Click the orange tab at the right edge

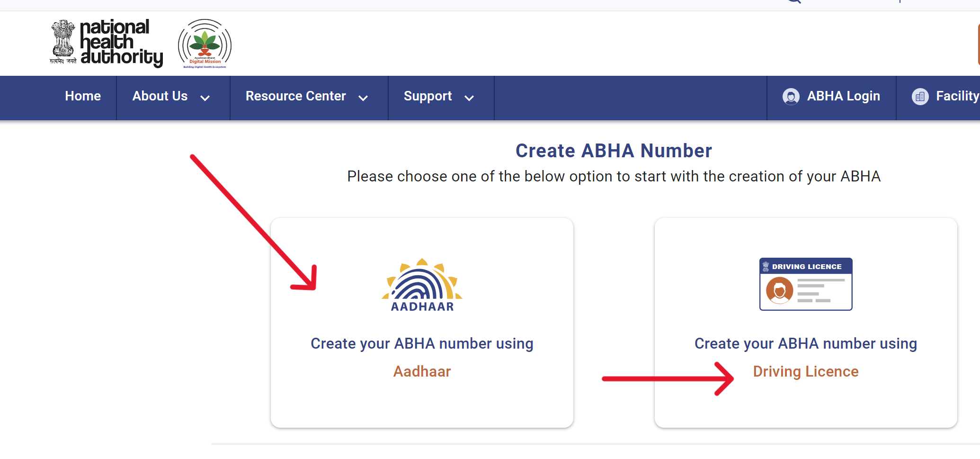[978, 44]
